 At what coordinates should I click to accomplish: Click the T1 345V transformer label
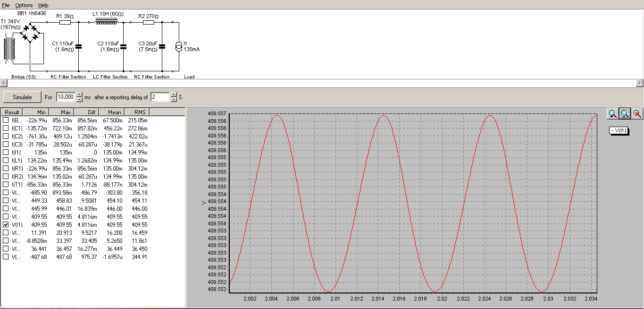(10, 22)
